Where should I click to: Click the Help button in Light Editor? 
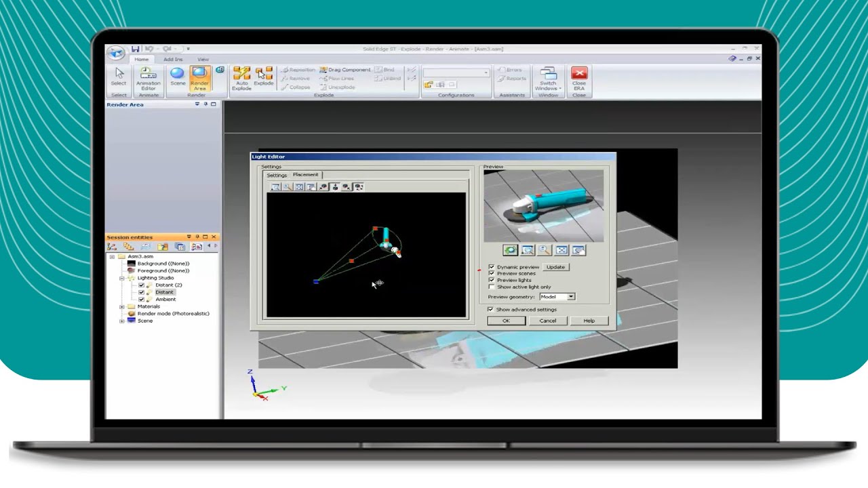click(589, 321)
